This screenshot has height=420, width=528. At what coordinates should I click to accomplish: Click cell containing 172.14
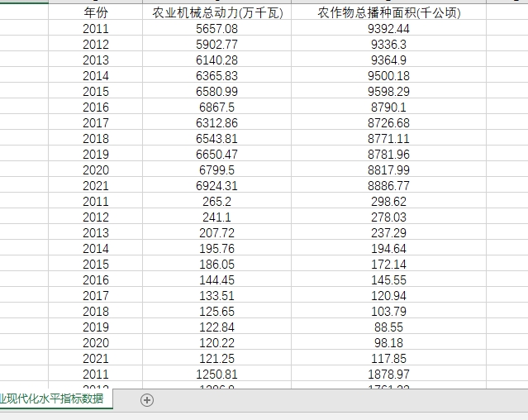tap(388, 265)
